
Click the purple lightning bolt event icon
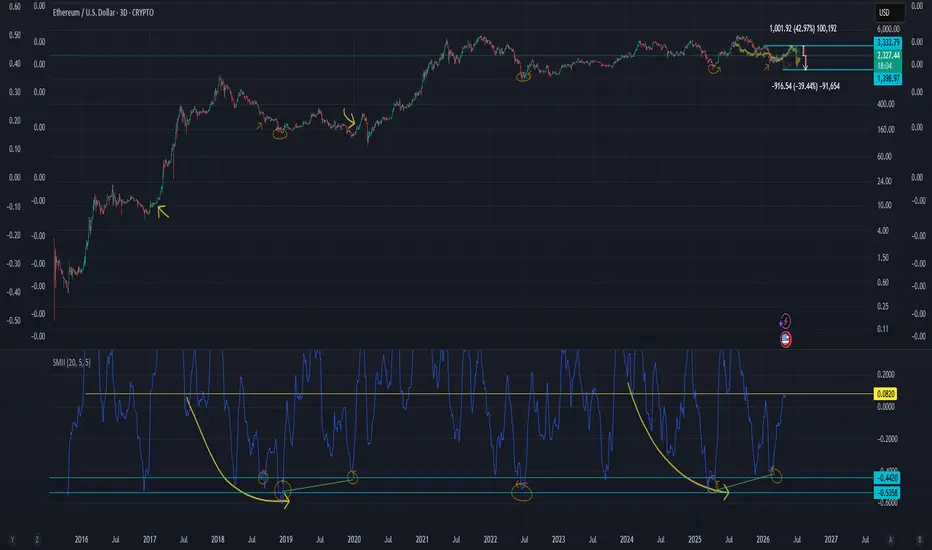pyautogui.click(x=785, y=322)
